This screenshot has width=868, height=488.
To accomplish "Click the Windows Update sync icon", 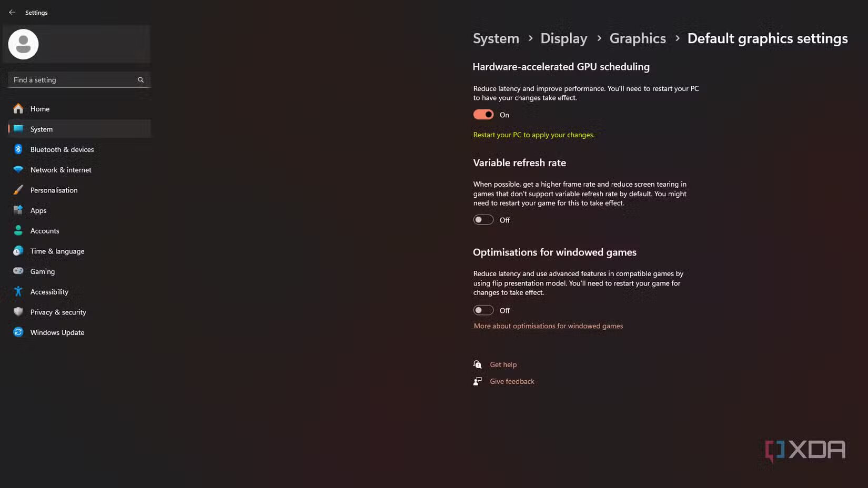I will tap(18, 332).
